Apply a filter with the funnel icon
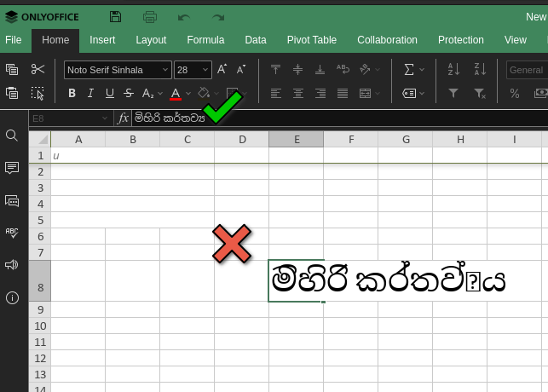 point(453,93)
